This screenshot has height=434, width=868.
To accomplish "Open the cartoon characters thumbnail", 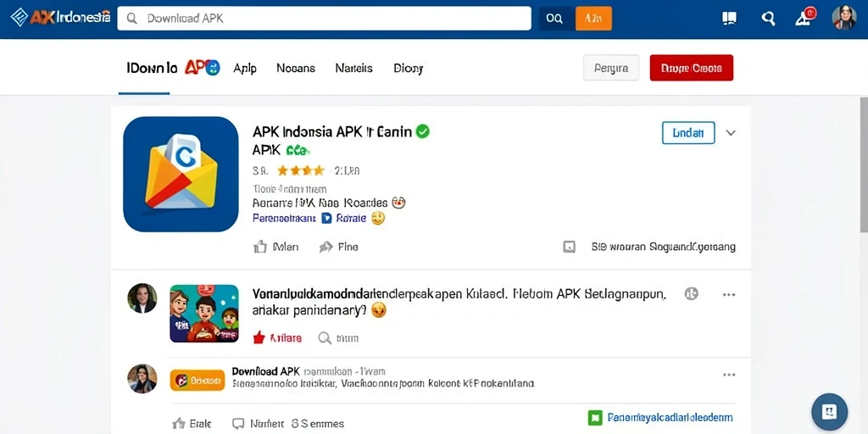I will coord(204,314).
